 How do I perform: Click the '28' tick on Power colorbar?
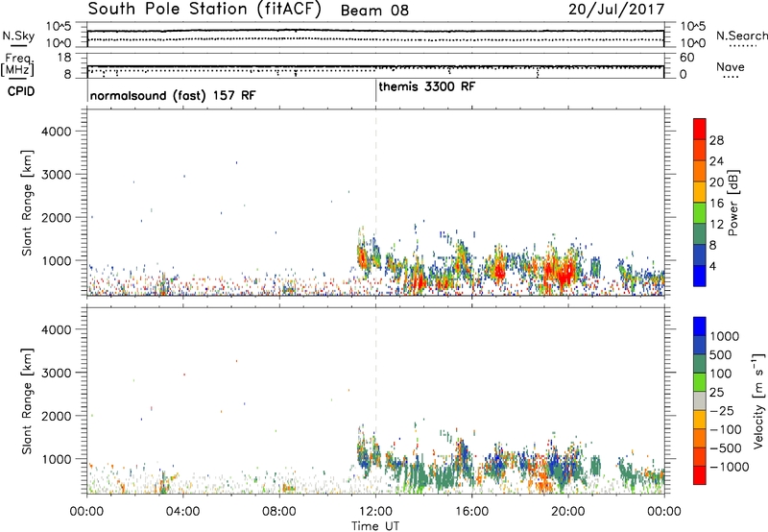[x=716, y=140]
